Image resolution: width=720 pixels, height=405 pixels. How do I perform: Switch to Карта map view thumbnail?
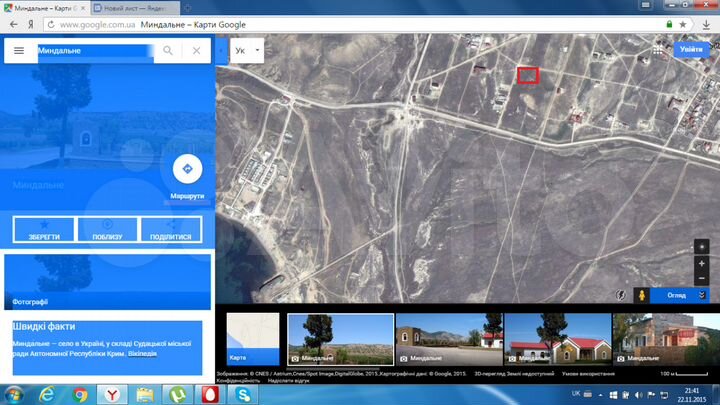pyautogui.click(x=253, y=339)
